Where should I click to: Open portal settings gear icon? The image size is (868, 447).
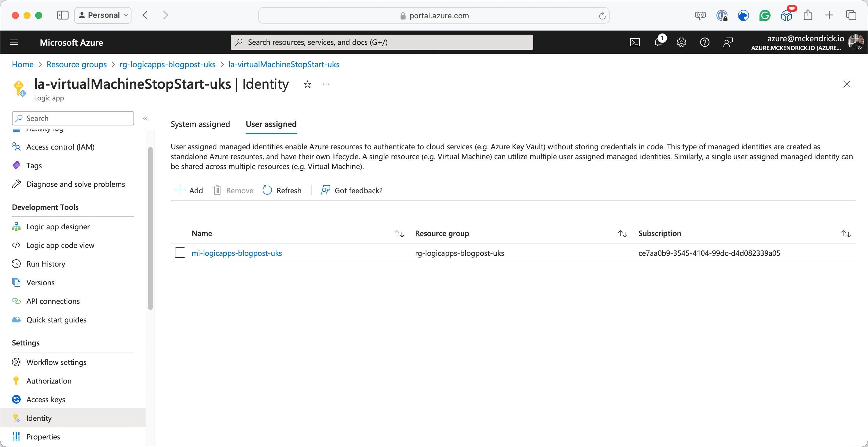click(x=681, y=42)
